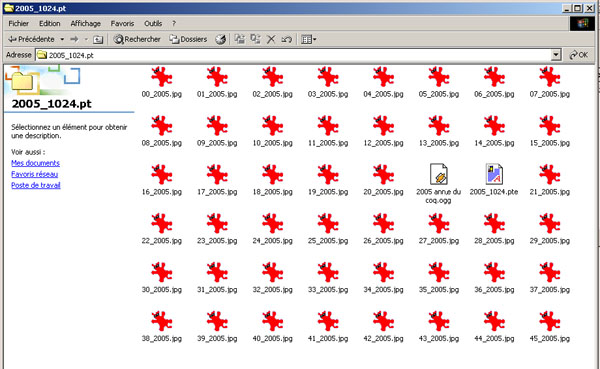Click the Windows logo throbber icon
The height and width of the screenshot is (369, 600).
[582, 23]
